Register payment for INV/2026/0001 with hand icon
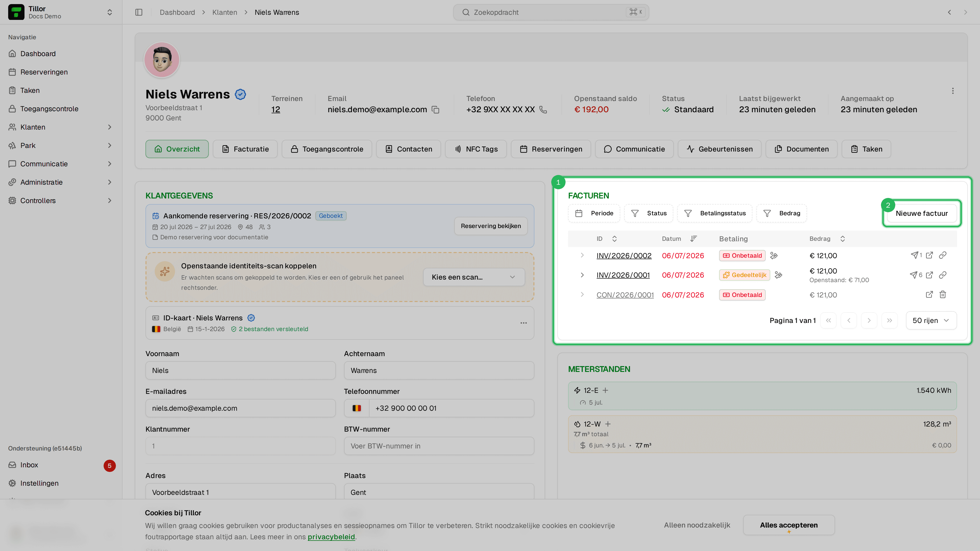Viewport: 980px width, 551px height. [x=778, y=275]
